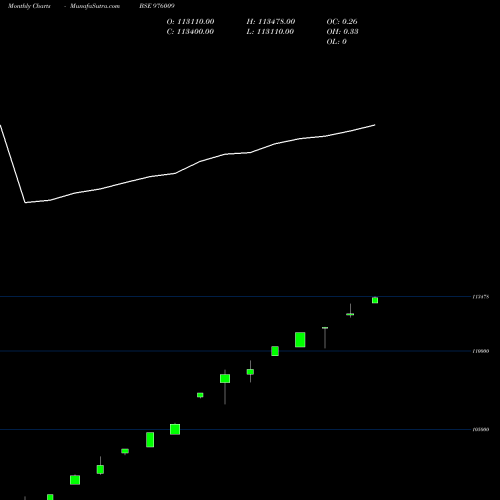
Task: Click the MunafaSutra.com label
Action: pos(95,6)
